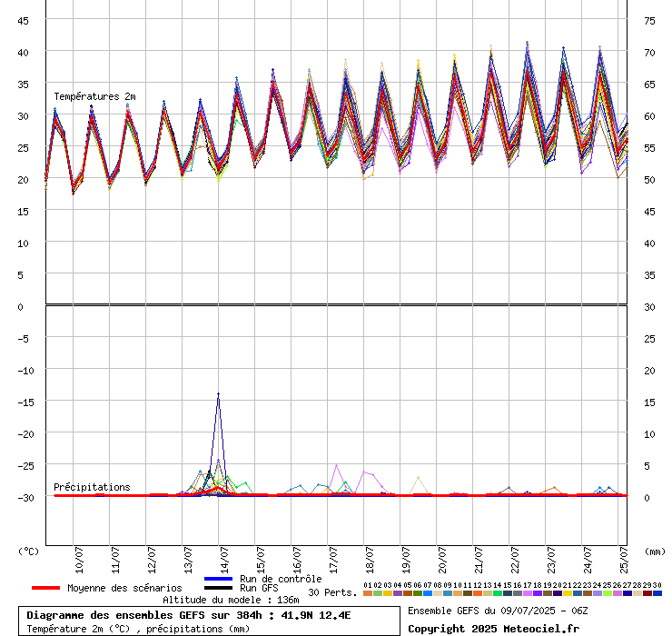Click the "Moyenne des scénarios" legend label
The image size is (672, 636).
point(124,588)
